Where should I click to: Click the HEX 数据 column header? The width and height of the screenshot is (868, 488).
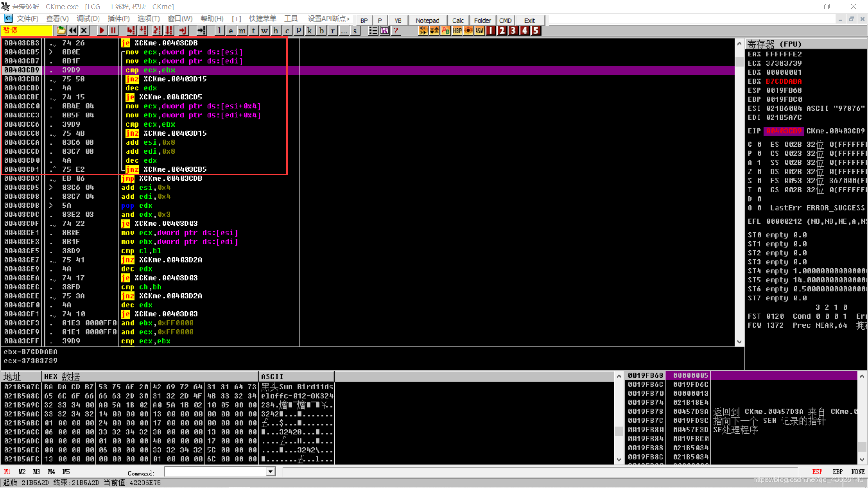[150, 376]
